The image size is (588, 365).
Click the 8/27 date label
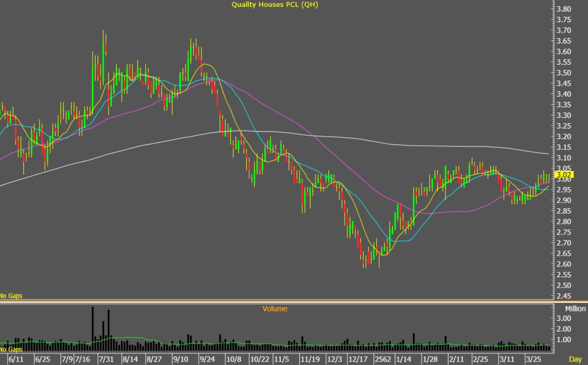click(154, 359)
